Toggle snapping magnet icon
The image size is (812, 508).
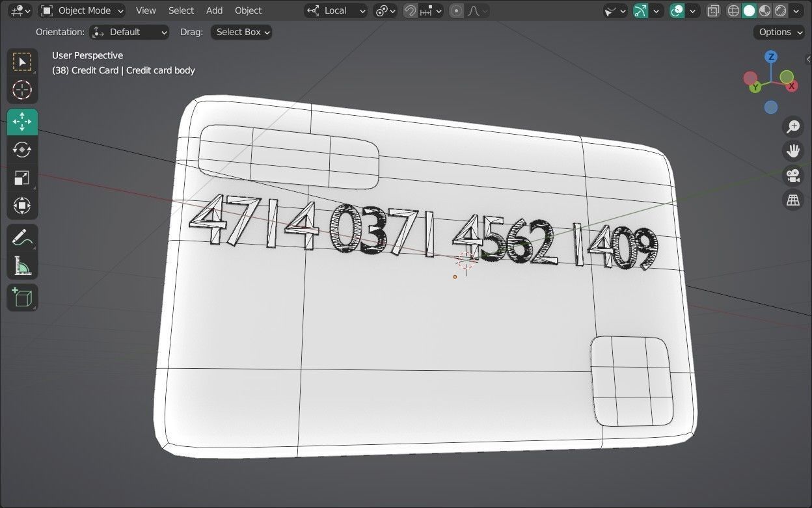point(410,10)
